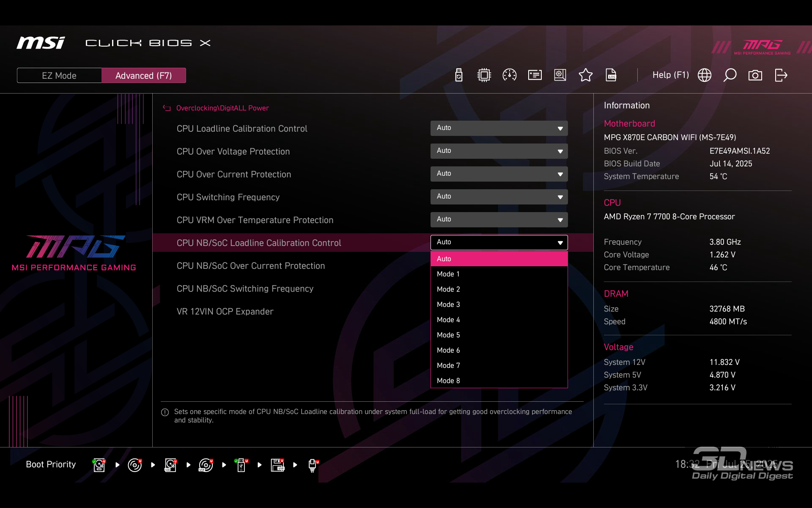
Task: Click BIOS version E7E49AMSI.1A52 value
Action: point(740,151)
